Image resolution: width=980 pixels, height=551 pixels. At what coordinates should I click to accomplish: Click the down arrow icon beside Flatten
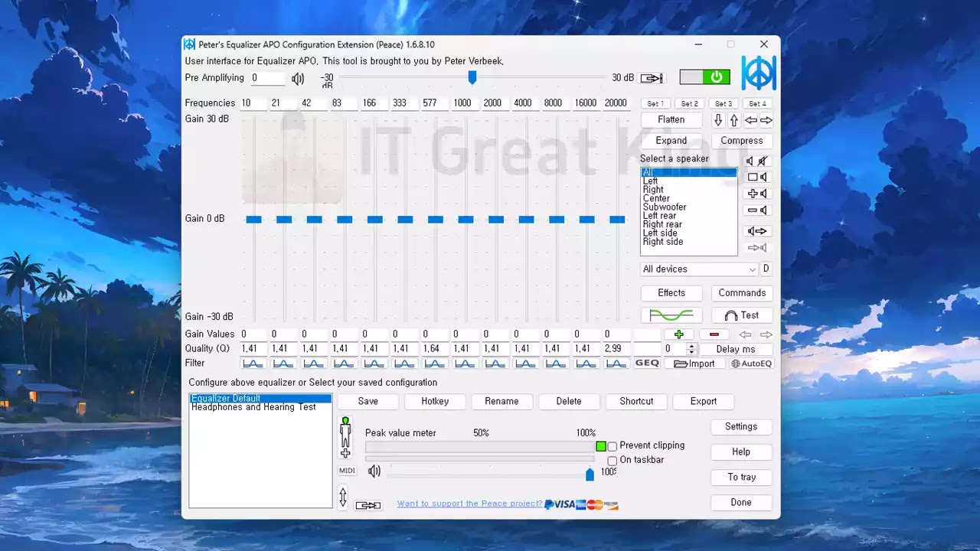718,120
